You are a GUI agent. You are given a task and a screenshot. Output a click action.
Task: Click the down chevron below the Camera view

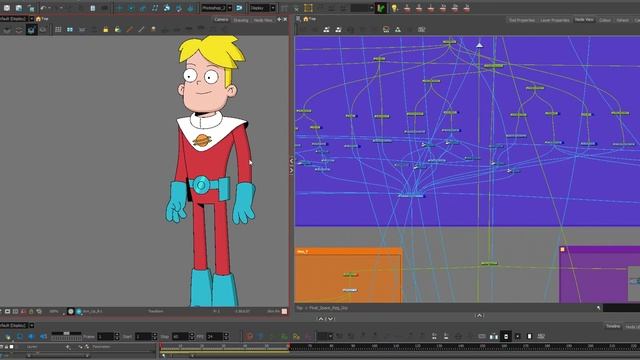[330, 318]
